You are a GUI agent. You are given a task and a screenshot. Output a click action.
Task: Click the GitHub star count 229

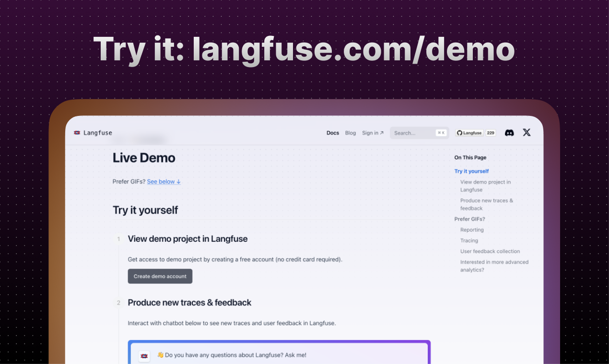click(x=491, y=133)
